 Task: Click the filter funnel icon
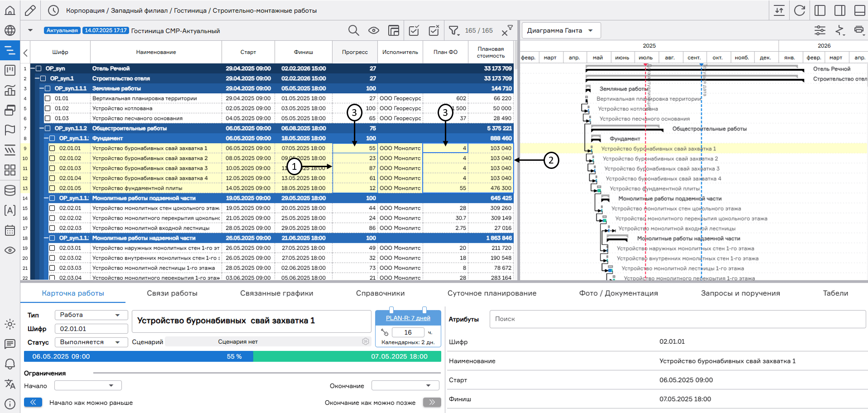click(453, 30)
